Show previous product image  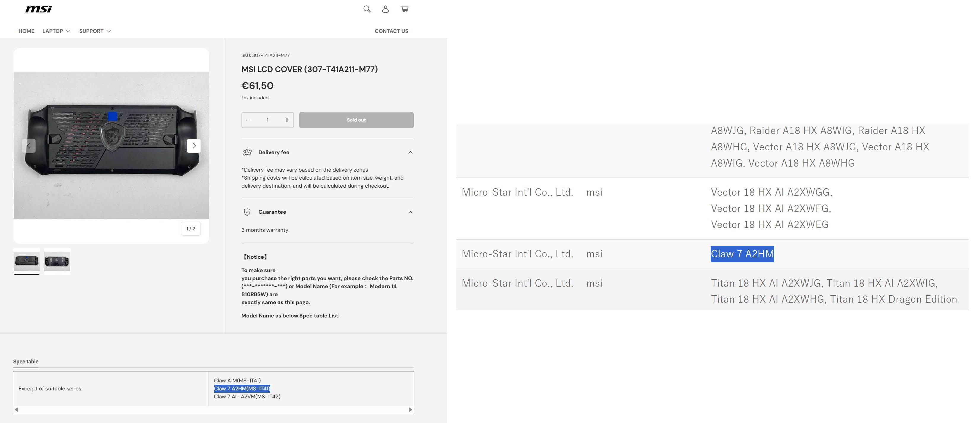28,146
